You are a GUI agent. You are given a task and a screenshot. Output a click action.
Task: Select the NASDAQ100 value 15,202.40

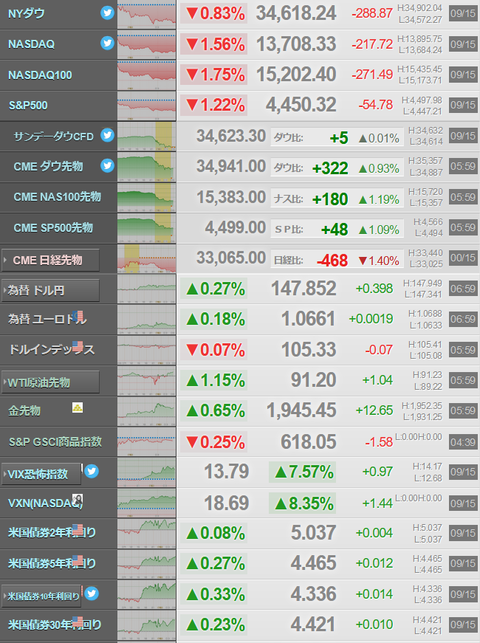coord(296,75)
